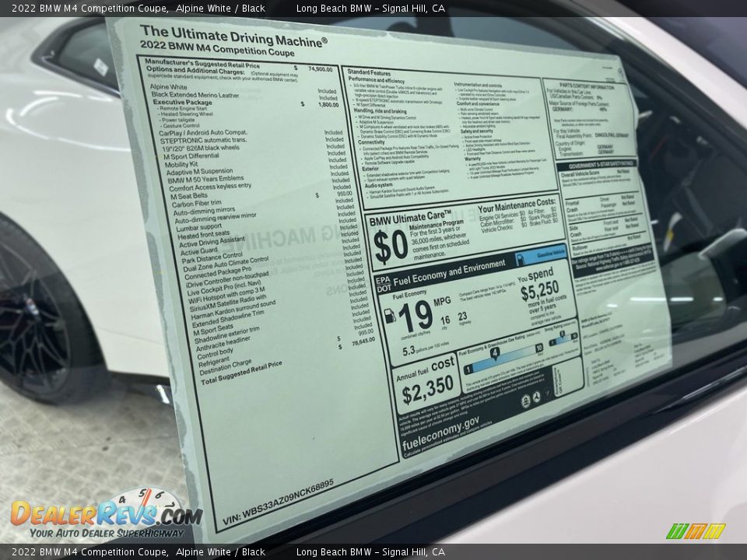Click sticker subtitle '2022 BMW M4 Competition Coupe'
Screen dimensions: 747x560
point(217,48)
